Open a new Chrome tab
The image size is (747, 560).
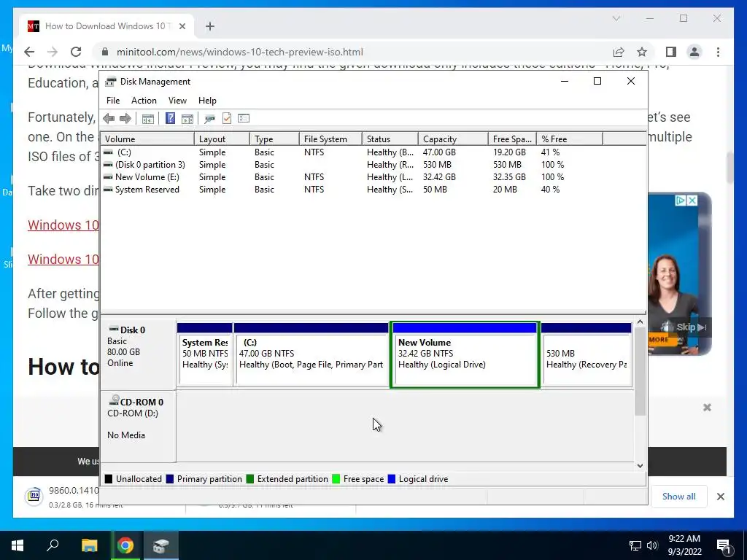click(x=209, y=26)
